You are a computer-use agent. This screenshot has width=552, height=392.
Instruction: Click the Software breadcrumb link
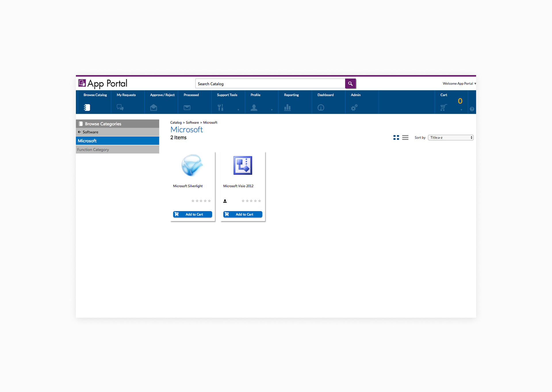pos(192,123)
